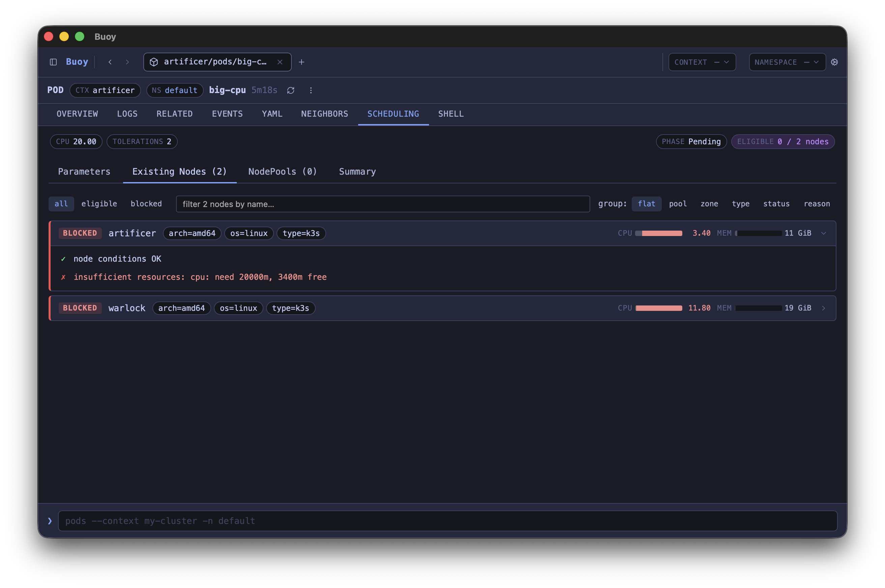Image resolution: width=885 pixels, height=588 pixels.
Task: Filter to eligible nodes
Action: click(99, 204)
